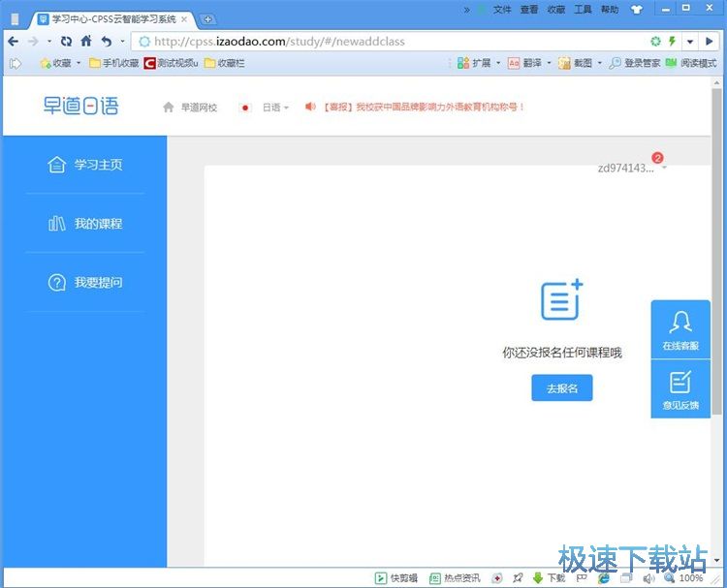Go to 学习主页 in sidebar
The width and height of the screenshot is (727, 588).
point(85,165)
